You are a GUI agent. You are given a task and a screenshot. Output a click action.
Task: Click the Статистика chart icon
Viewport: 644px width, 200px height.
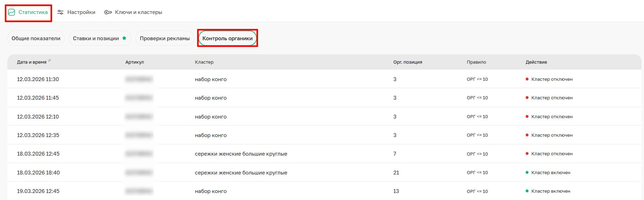pos(12,12)
